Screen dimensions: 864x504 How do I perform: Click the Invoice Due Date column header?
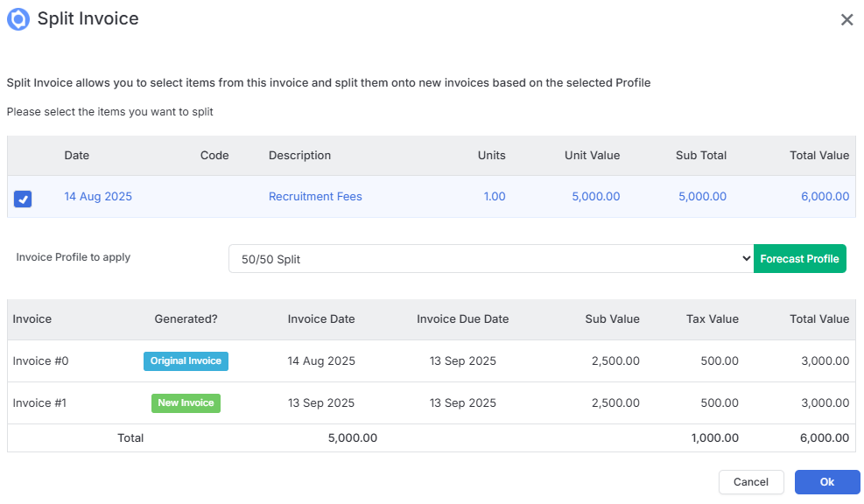tap(463, 318)
